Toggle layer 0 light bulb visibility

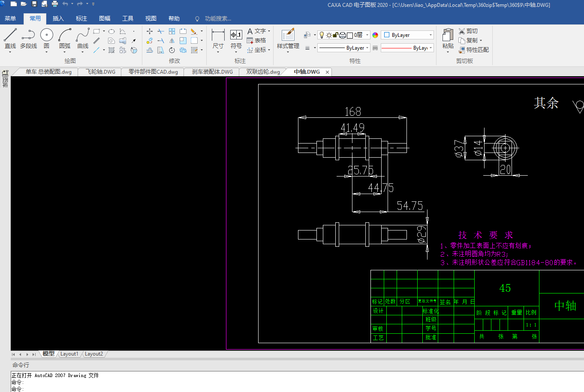pyautogui.click(x=322, y=35)
